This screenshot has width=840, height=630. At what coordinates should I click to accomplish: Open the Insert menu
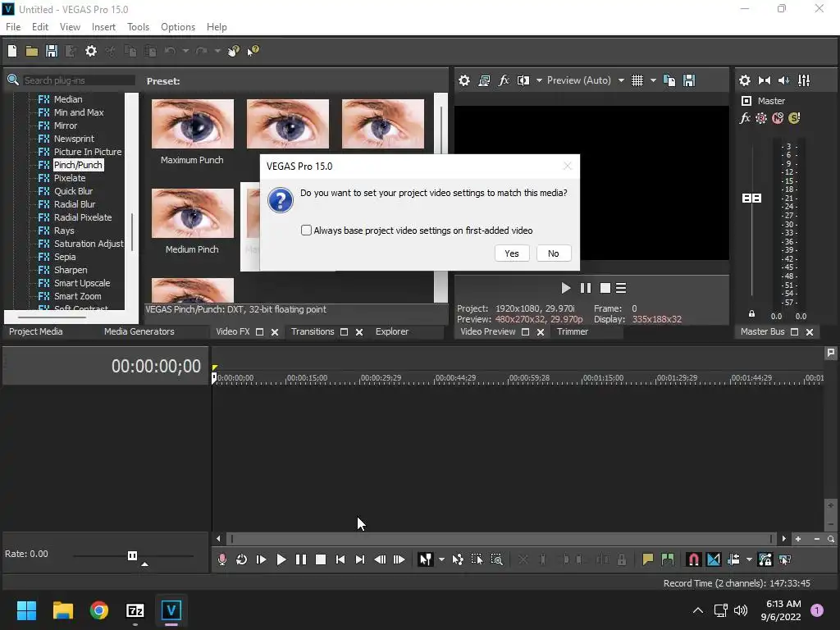tap(103, 27)
